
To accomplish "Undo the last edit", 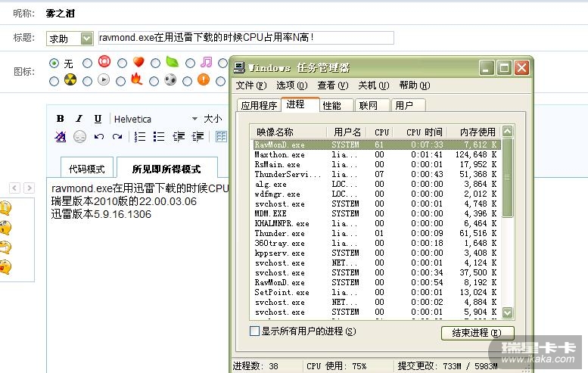I will 99,137.
